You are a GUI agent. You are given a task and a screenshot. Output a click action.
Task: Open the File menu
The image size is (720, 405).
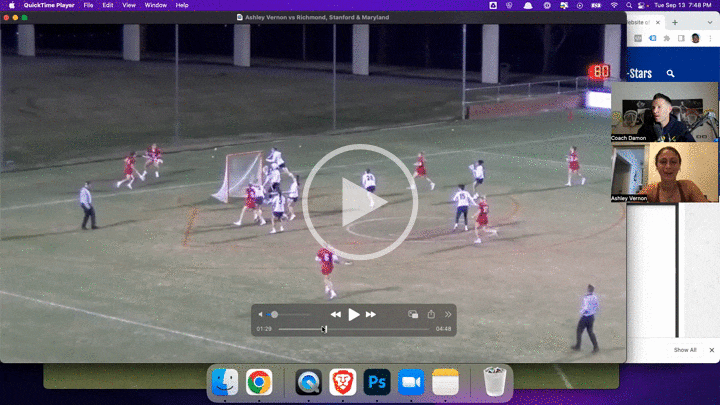(x=89, y=5)
